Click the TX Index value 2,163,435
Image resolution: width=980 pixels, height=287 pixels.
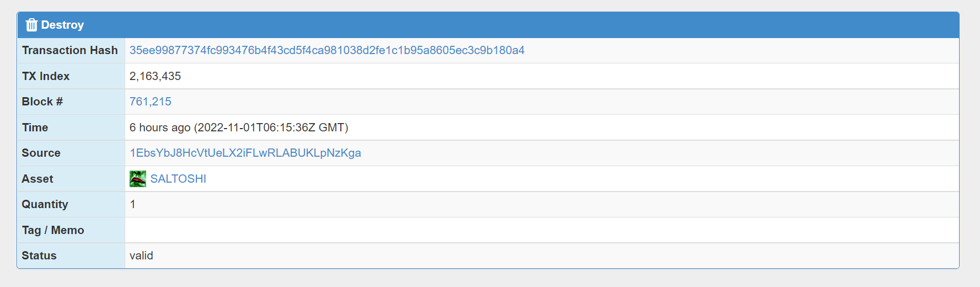coord(155,76)
